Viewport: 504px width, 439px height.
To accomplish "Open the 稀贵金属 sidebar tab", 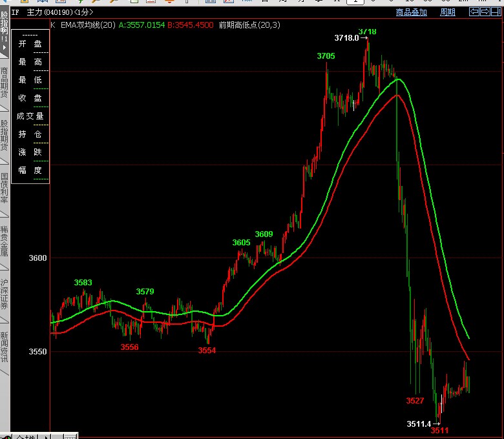I will coord(5,241).
